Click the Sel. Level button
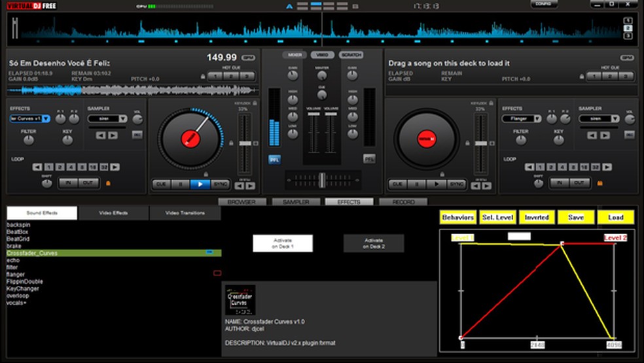Screen dimensions: 644x363 [x=497, y=217]
